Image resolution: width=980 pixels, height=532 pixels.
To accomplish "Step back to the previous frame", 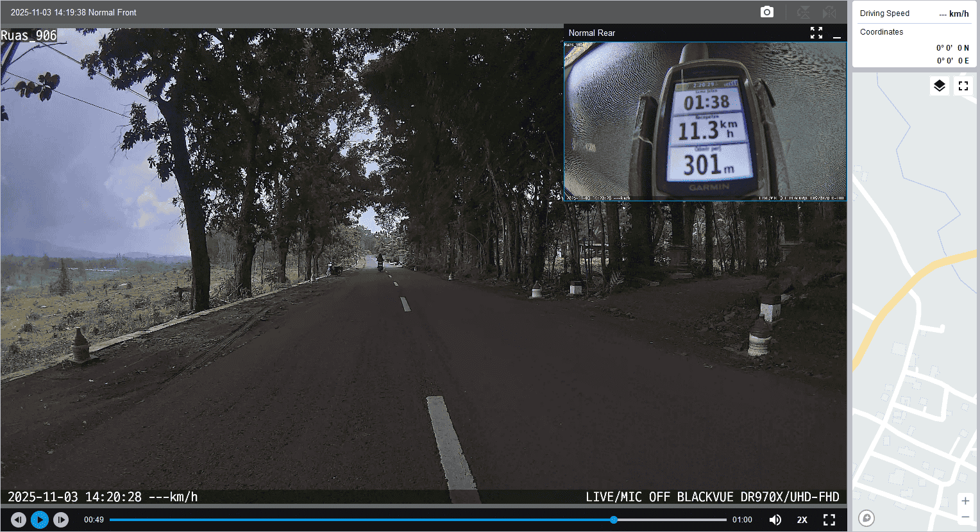I will (19, 520).
